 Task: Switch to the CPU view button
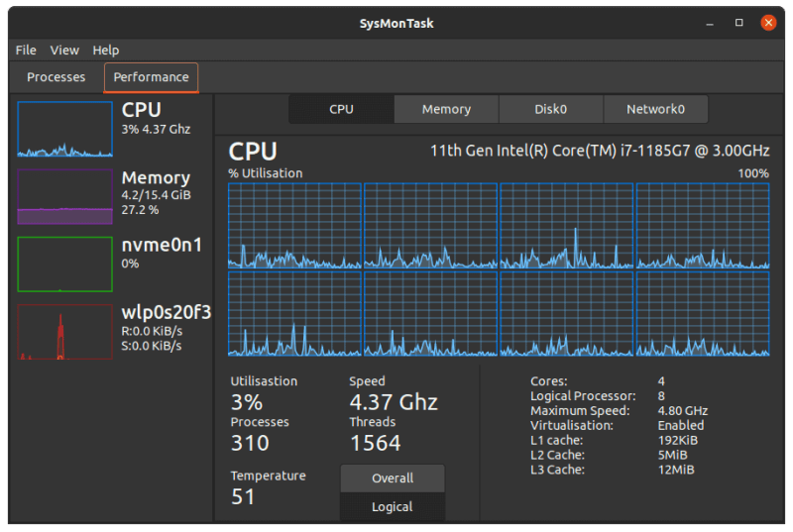pyautogui.click(x=341, y=110)
